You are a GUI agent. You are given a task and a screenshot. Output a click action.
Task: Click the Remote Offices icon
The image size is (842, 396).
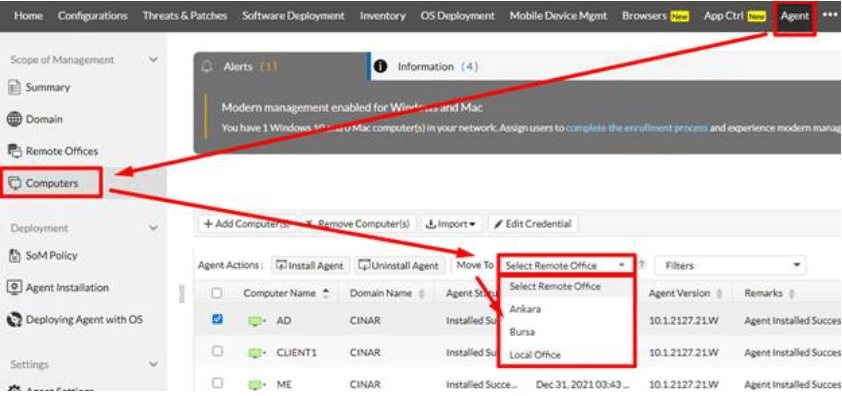[15, 151]
